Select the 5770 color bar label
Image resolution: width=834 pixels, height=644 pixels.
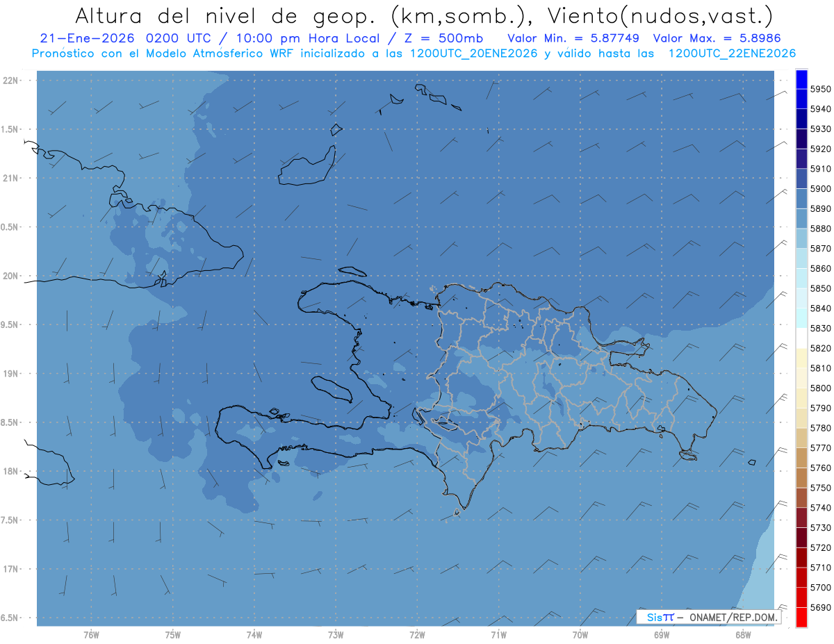point(820,447)
